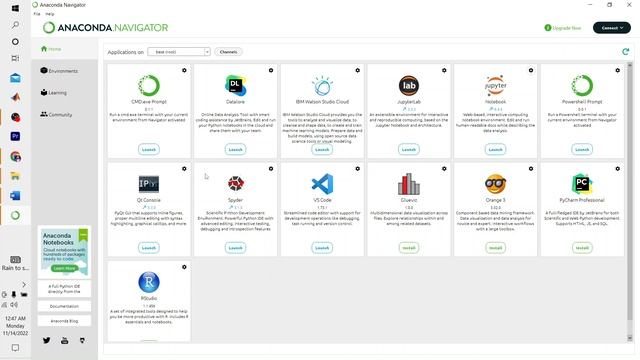Launch Jupyter Notebook

(x=496, y=149)
